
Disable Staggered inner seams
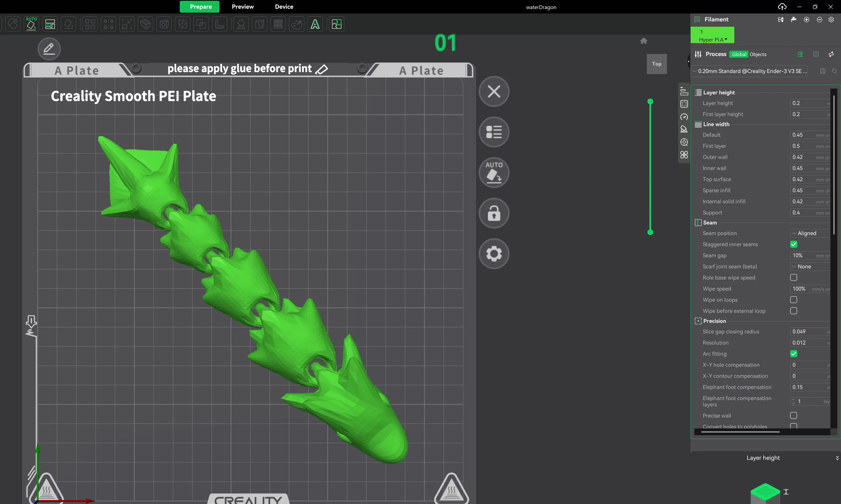794,244
